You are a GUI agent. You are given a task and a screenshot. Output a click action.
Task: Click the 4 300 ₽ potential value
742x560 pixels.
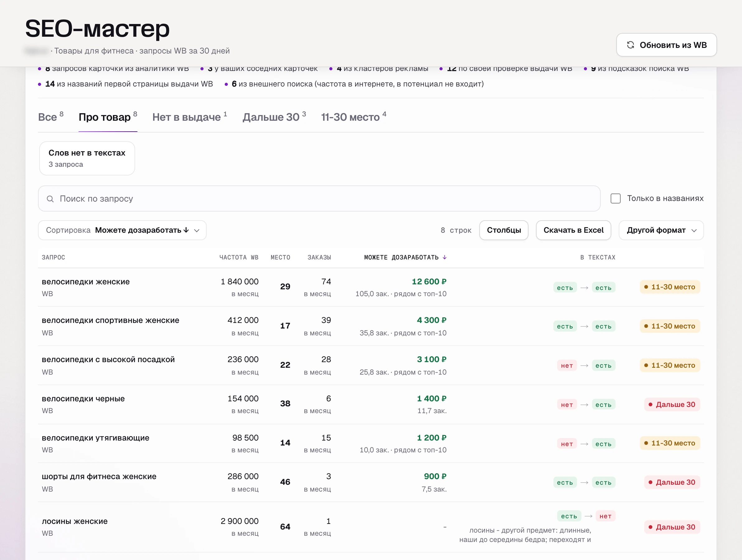[x=431, y=320]
